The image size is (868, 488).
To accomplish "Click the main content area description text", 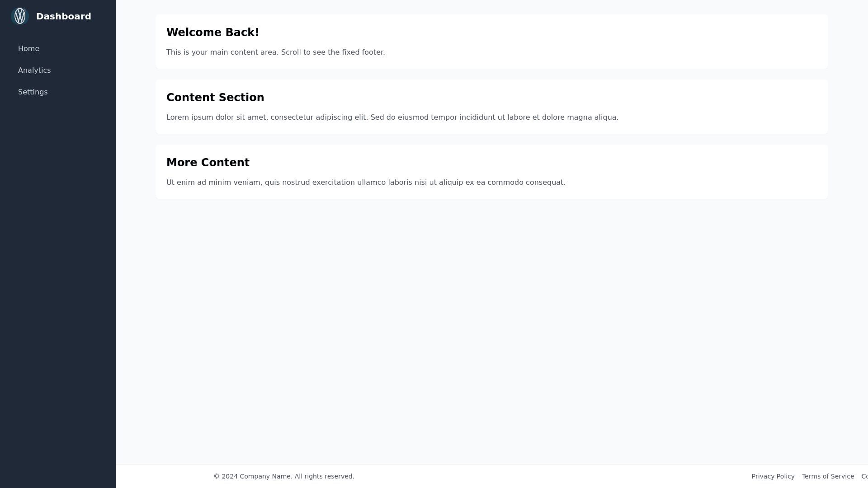I will click(275, 52).
